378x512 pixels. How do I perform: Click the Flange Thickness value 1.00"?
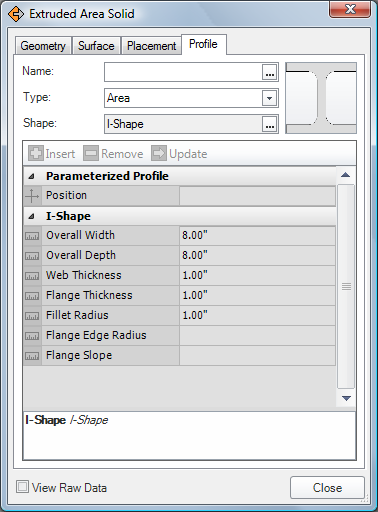(257, 296)
